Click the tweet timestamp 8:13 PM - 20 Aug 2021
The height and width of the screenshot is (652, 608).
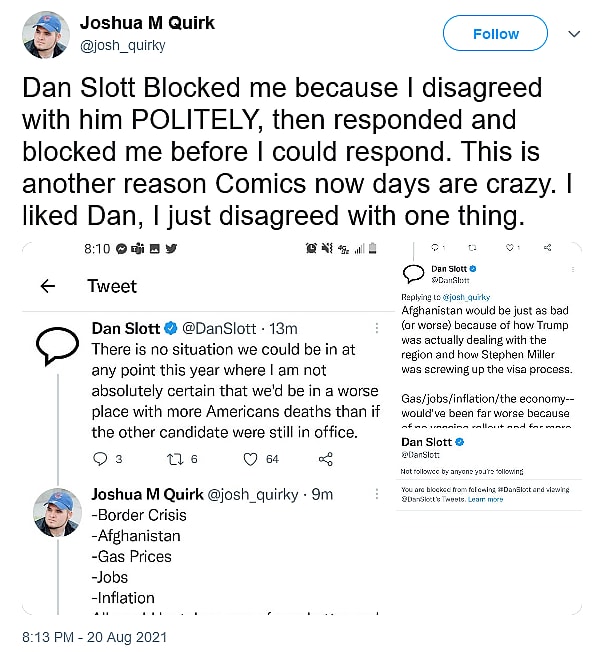(x=95, y=636)
